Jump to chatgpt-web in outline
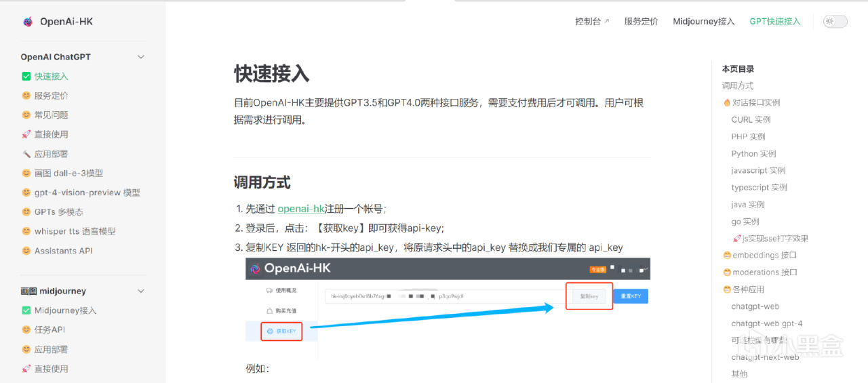This screenshot has height=383, width=868. click(755, 306)
